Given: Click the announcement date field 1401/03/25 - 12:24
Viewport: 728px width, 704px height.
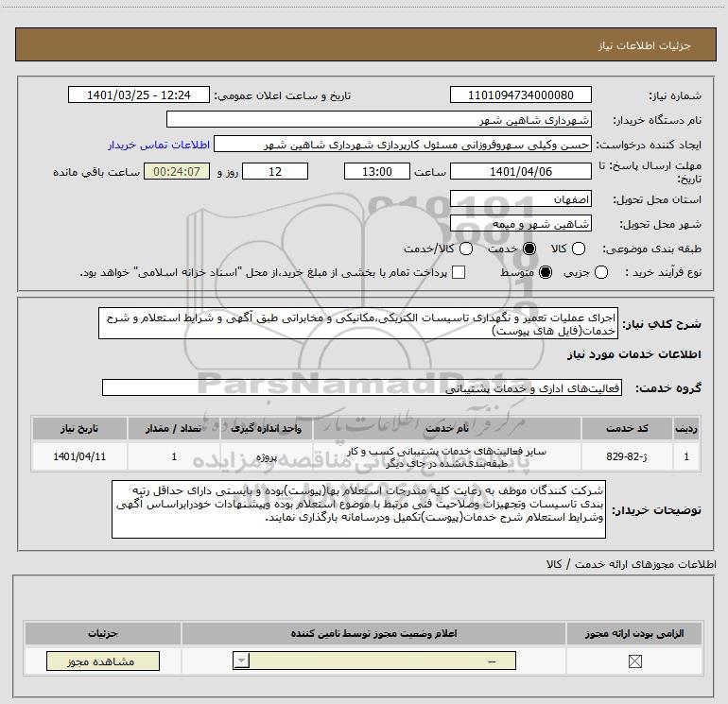Looking at the screenshot, I should tap(139, 95).
